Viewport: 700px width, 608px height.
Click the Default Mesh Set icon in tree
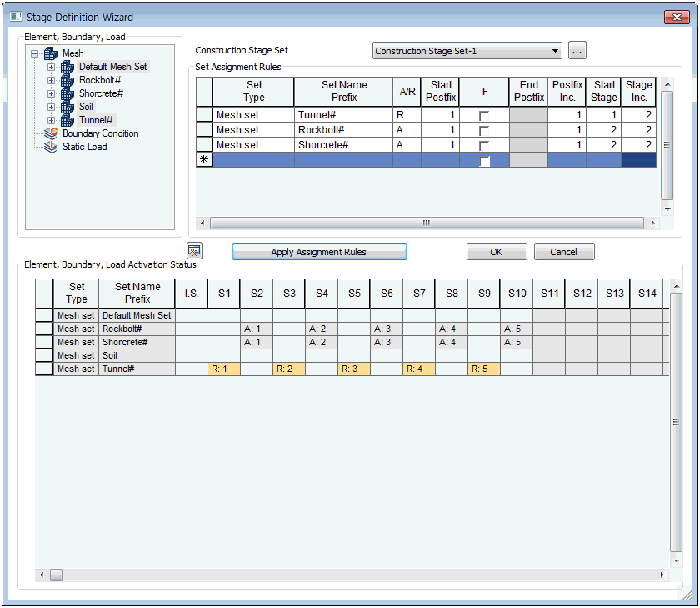67,67
